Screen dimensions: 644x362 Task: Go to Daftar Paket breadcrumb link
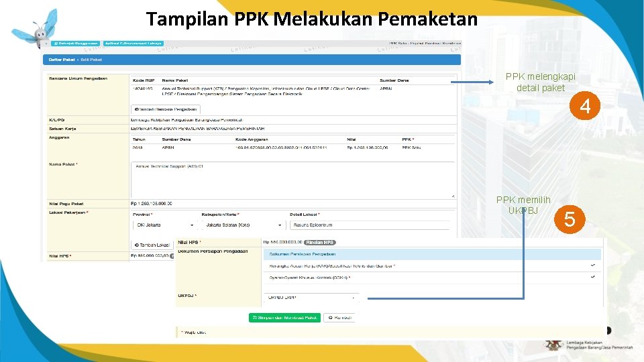point(62,60)
